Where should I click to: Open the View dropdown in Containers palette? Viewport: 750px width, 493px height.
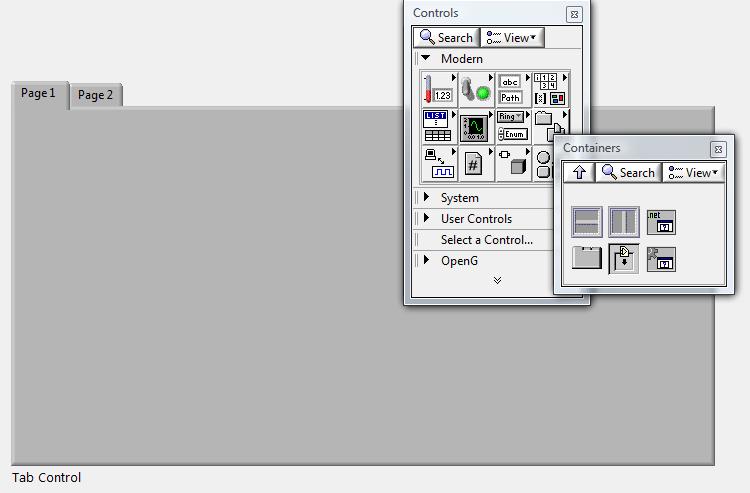point(693,173)
